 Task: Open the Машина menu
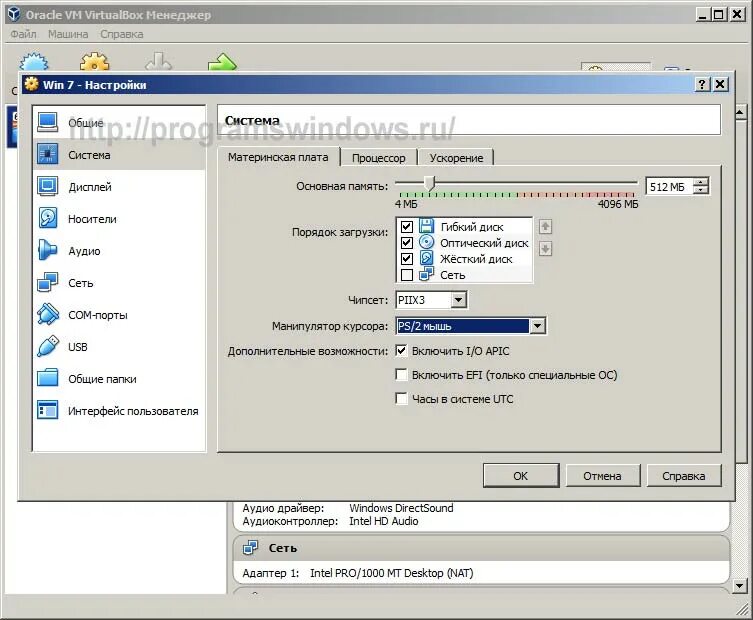pyautogui.click(x=68, y=34)
